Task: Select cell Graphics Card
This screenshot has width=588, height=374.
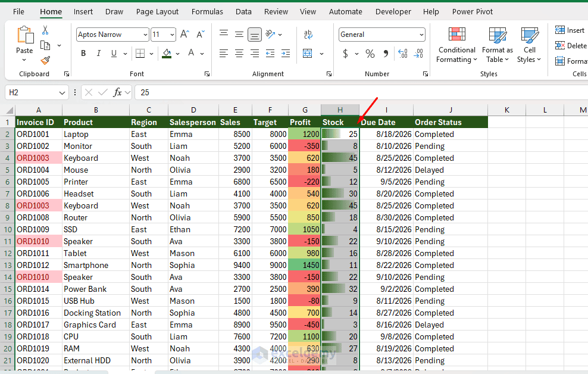Action: [x=96, y=325]
